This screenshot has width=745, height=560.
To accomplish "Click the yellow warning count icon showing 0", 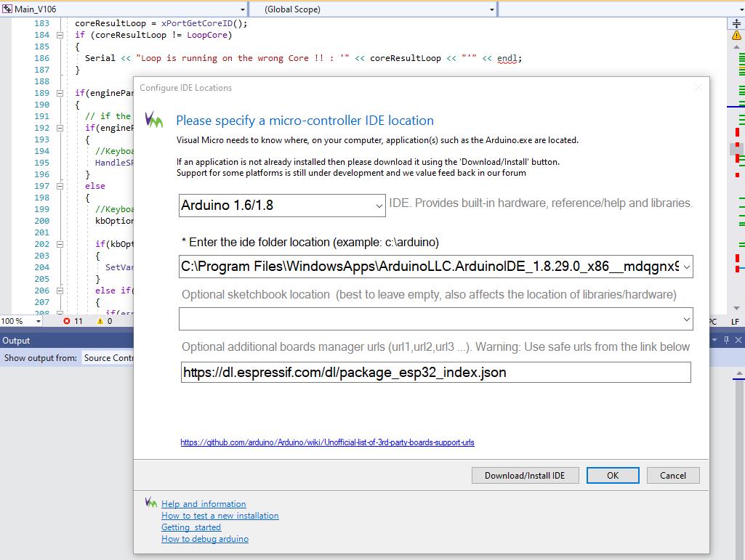I will pos(100,321).
